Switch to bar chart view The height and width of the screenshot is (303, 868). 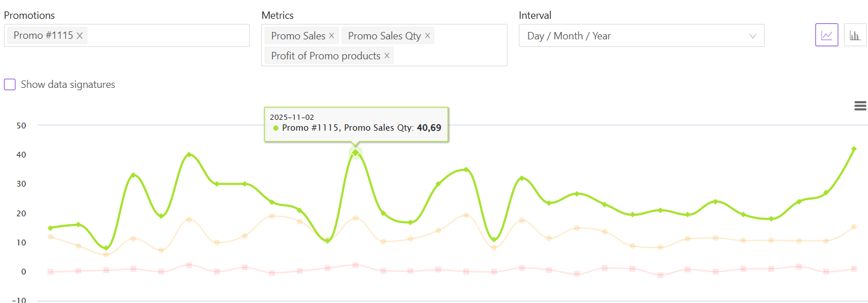point(855,35)
